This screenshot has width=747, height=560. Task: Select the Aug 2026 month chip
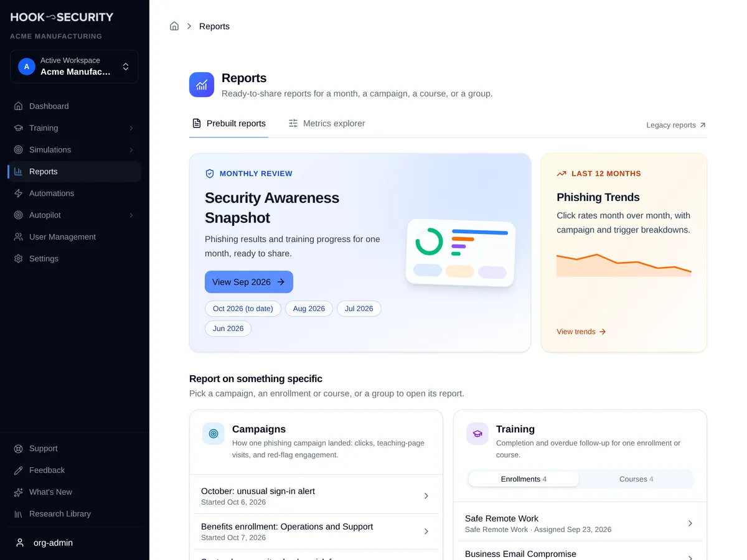tap(309, 309)
